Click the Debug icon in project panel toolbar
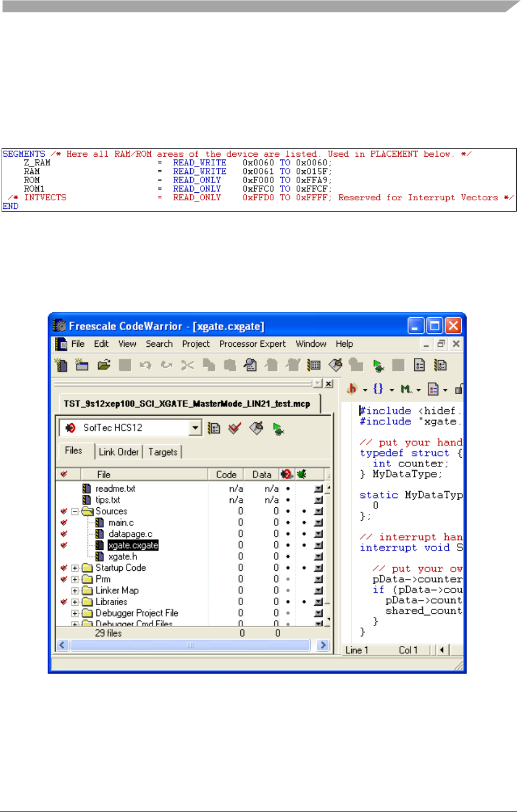The image size is (521, 812). [x=279, y=429]
